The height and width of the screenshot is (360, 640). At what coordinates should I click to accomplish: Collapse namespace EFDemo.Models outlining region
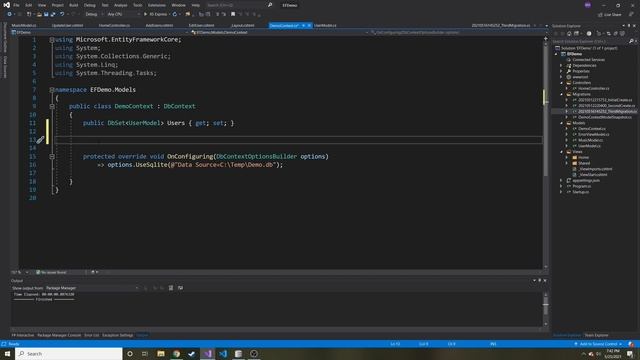(52, 89)
